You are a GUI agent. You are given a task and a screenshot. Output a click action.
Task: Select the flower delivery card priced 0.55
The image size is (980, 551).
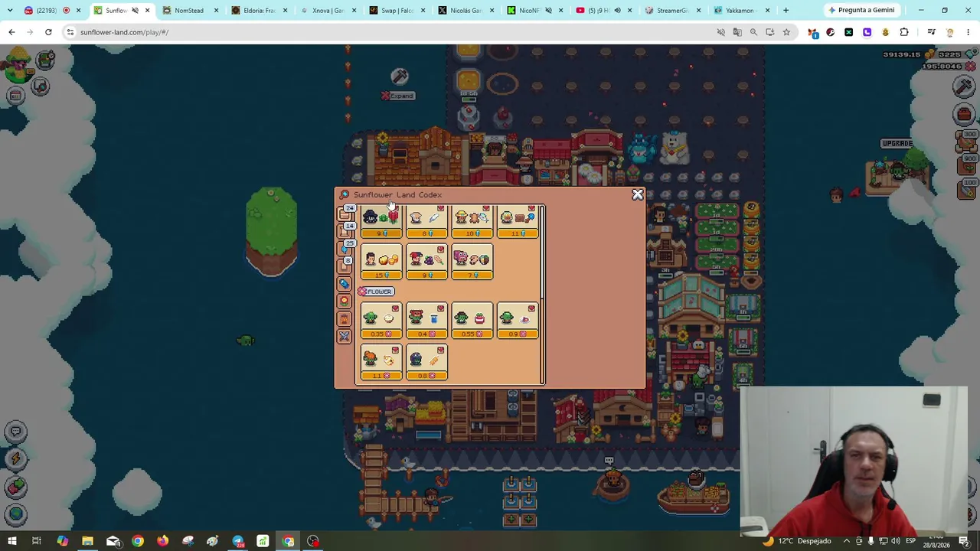click(472, 321)
